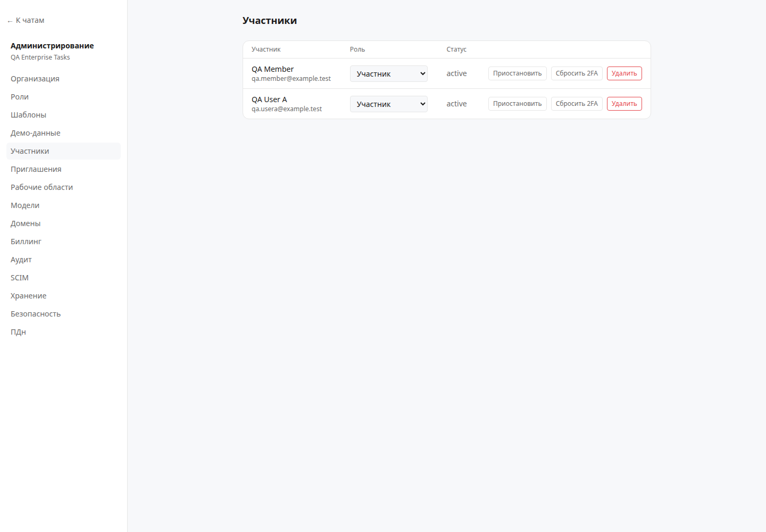The height and width of the screenshot is (532, 766).
Task: Open the Домены section
Action: [63, 223]
